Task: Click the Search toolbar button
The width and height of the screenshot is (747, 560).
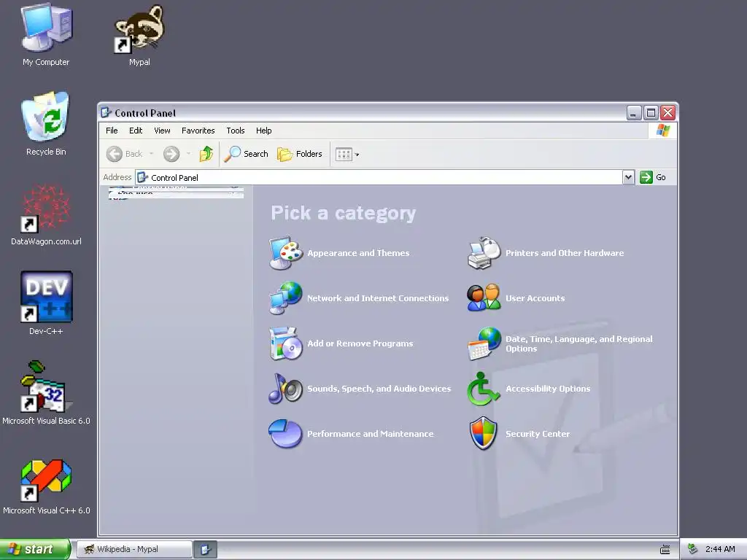Action: (x=246, y=154)
